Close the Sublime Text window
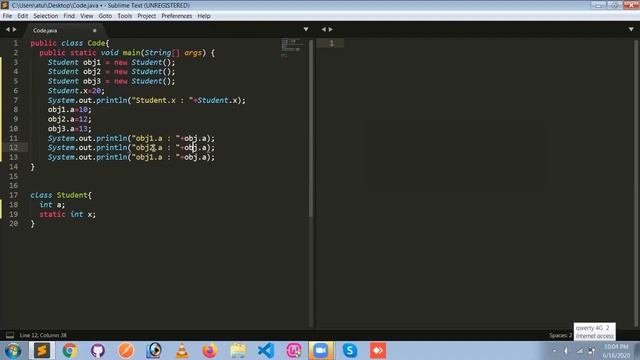Image resolution: width=640 pixels, height=360 pixels. tap(631, 5)
